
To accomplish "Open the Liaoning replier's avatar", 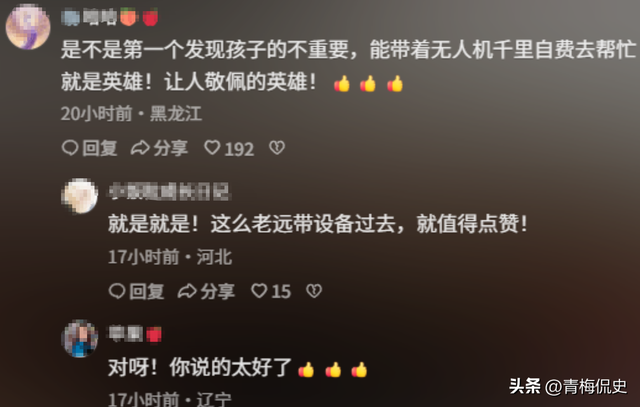I will coord(80,339).
